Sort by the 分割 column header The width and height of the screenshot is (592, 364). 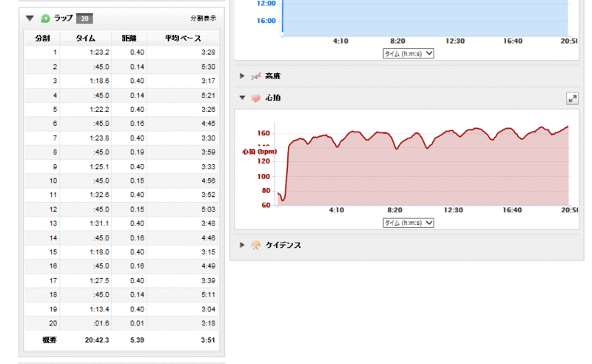click(x=42, y=38)
